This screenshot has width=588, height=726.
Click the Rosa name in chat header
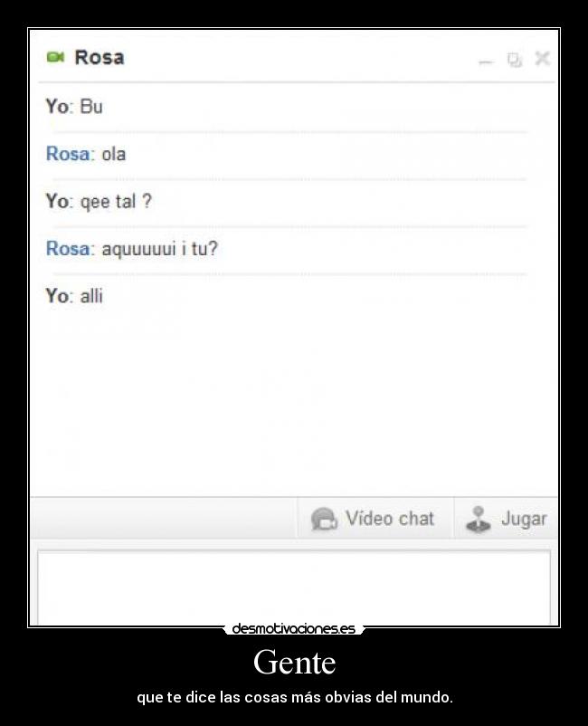pyautogui.click(x=100, y=57)
